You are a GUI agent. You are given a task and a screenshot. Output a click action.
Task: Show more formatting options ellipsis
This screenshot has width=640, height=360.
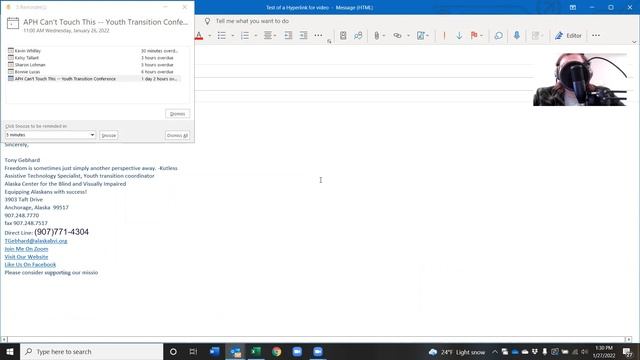(318, 36)
